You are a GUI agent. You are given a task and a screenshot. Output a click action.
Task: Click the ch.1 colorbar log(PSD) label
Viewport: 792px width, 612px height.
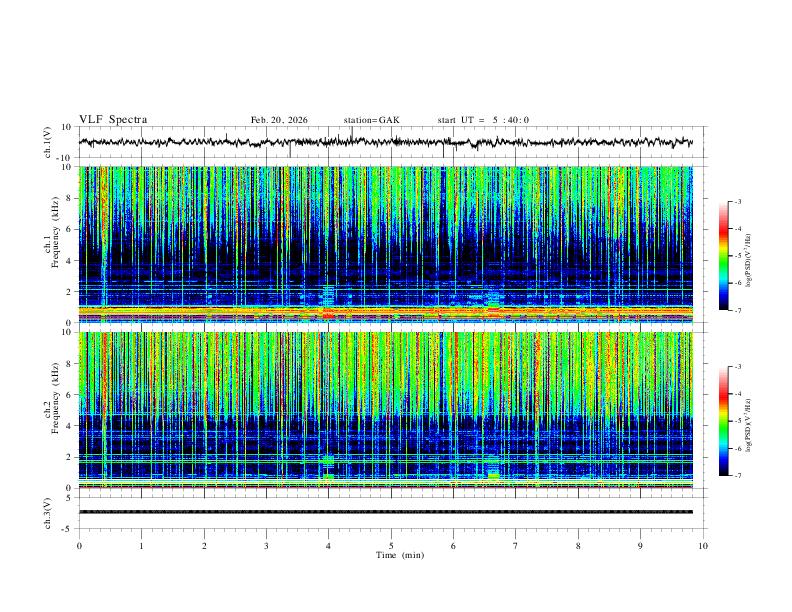click(748, 261)
